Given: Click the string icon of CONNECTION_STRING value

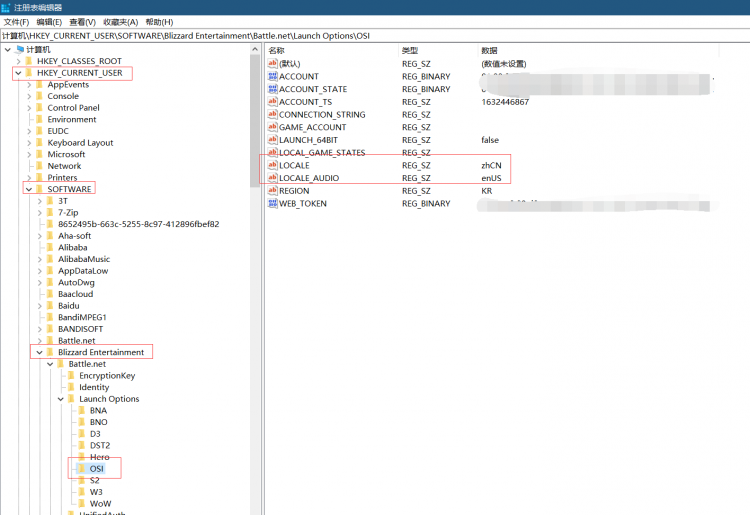Looking at the screenshot, I should pyautogui.click(x=273, y=114).
